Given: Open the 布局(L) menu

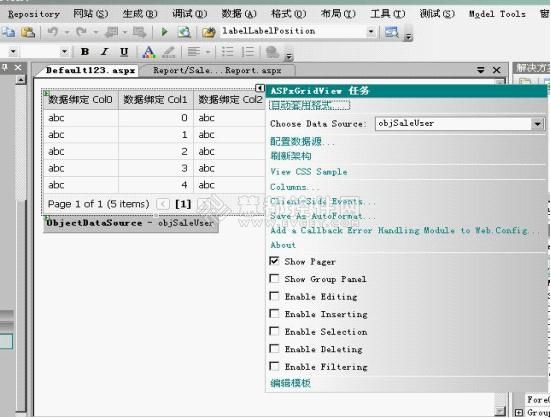Looking at the screenshot, I should [x=338, y=14].
